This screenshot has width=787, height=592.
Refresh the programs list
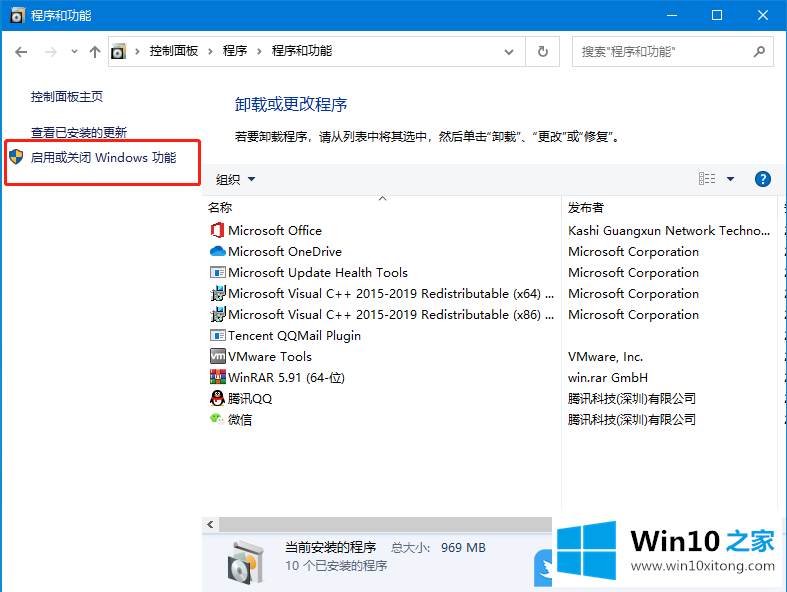543,51
